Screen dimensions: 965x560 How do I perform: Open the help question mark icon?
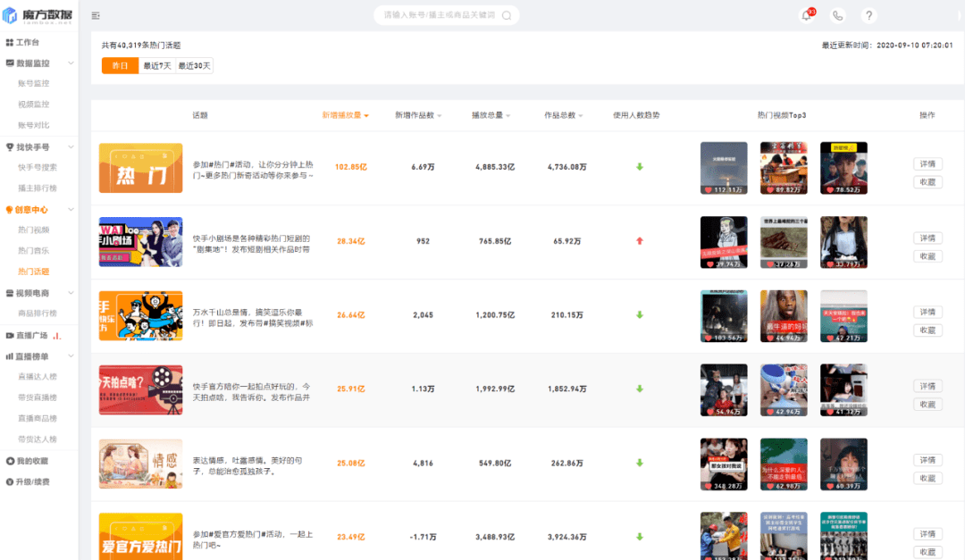(868, 15)
